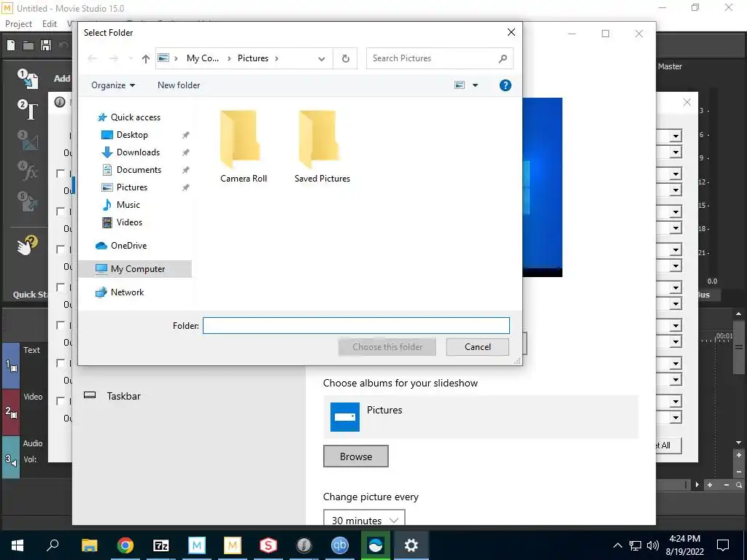
Task: Expand address bar history dropdown
Action: point(322,58)
